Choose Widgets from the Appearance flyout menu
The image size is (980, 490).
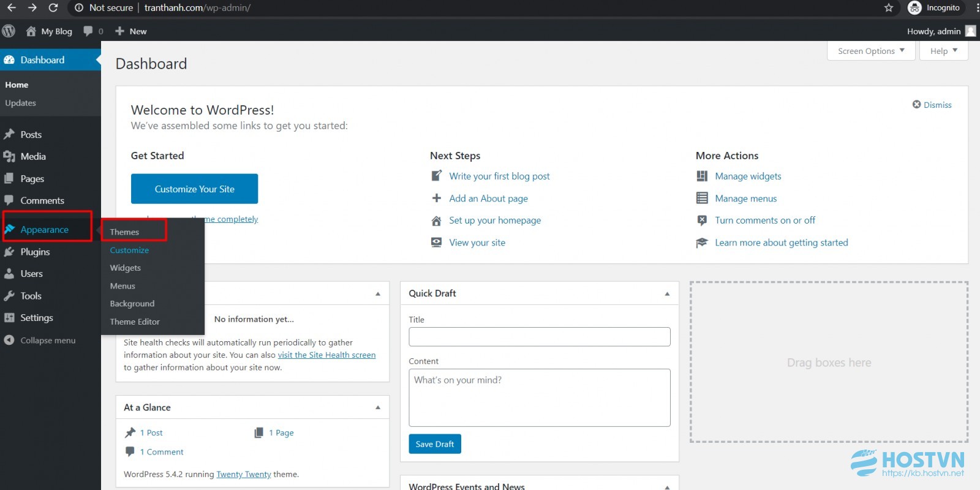pyautogui.click(x=125, y=268)
